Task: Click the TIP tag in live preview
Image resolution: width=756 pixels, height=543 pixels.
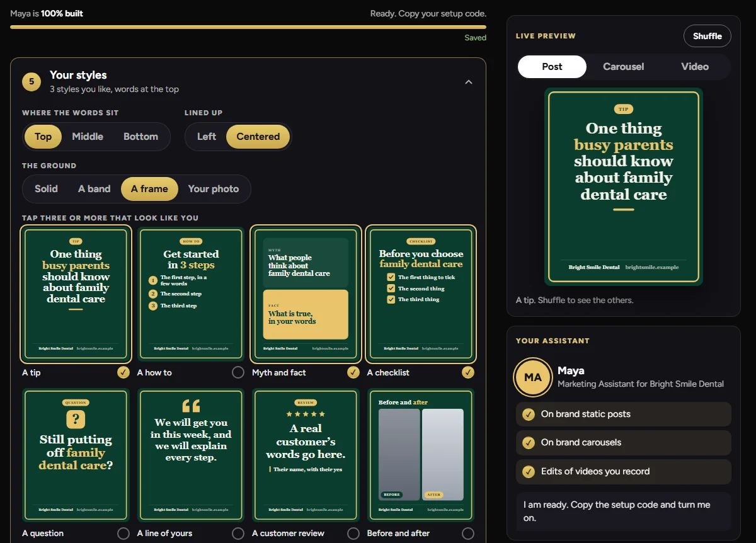Action: (x=624, y=109)
